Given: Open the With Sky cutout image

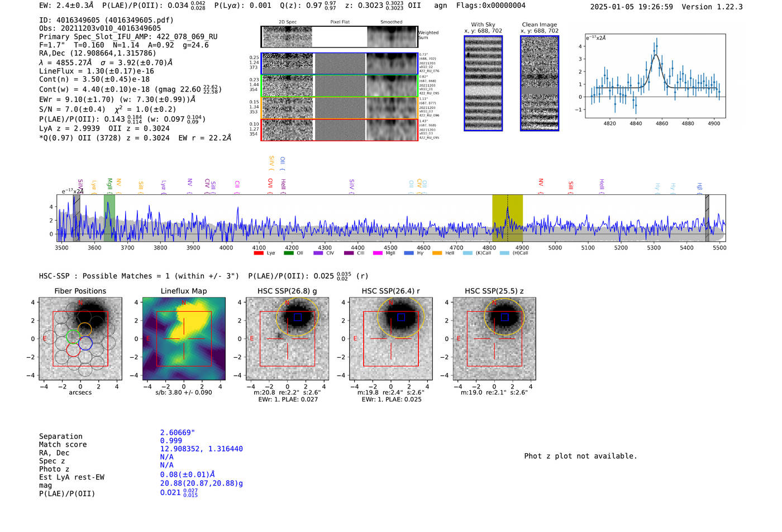Looking at the screenshot, I should [x=483, y=83].
